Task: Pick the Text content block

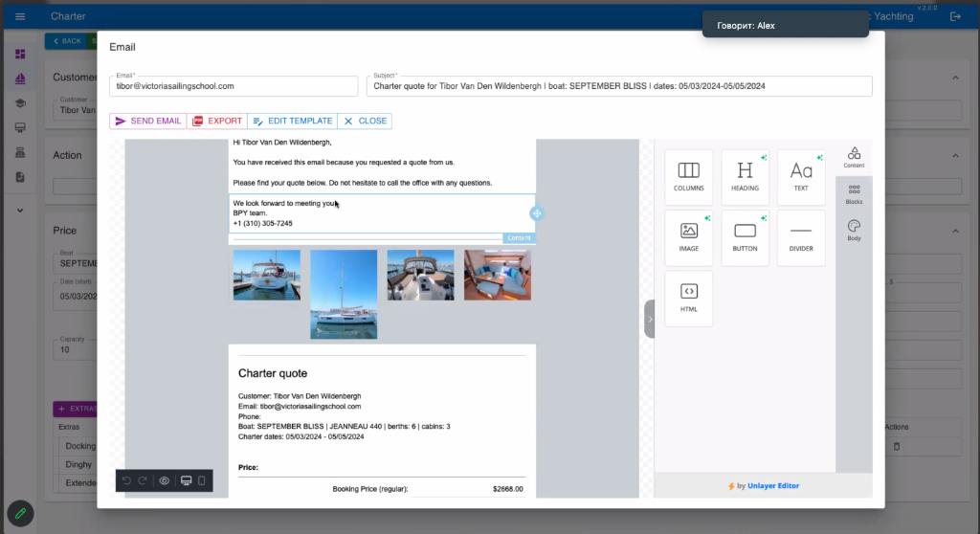Action: click(801, 177)
